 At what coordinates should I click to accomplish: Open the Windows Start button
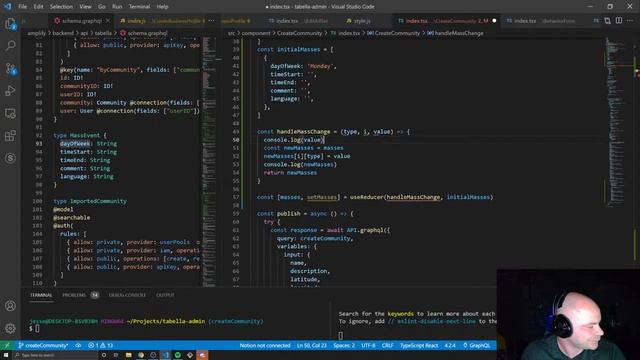(6, 355)
